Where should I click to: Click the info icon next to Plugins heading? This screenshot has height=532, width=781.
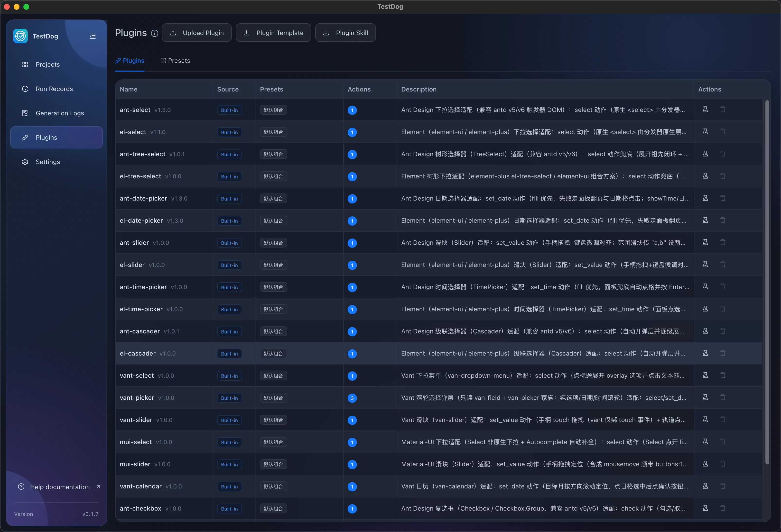point(154,33)
